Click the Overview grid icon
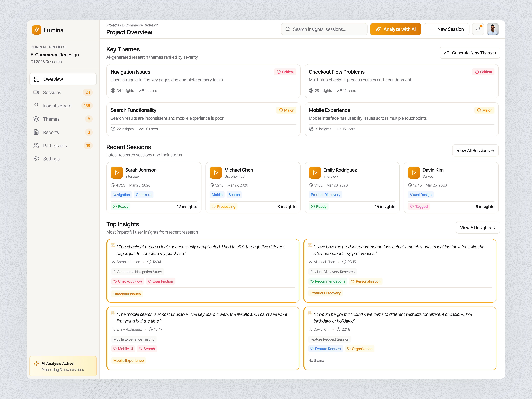 pyautogui.click(x=37, y=79)
